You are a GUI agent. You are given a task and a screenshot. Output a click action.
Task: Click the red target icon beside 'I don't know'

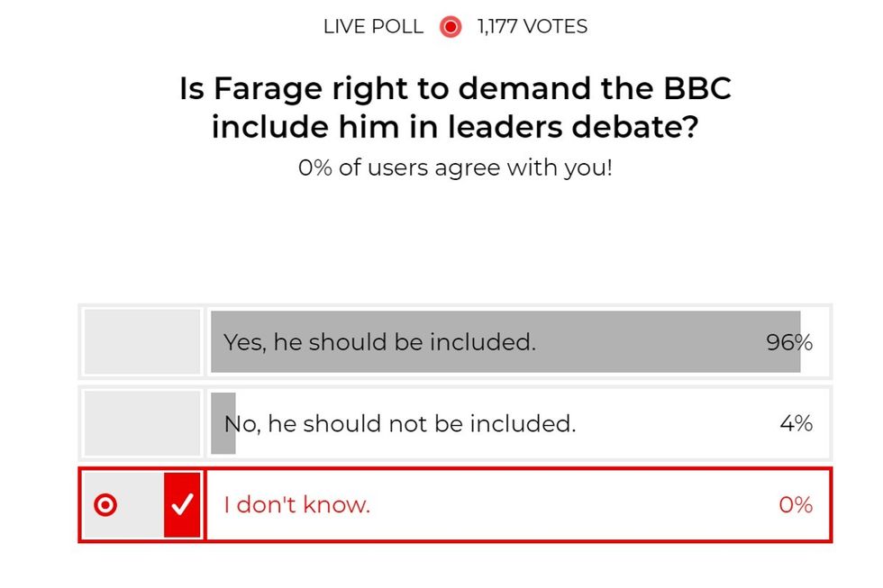[x=107, y=505]
